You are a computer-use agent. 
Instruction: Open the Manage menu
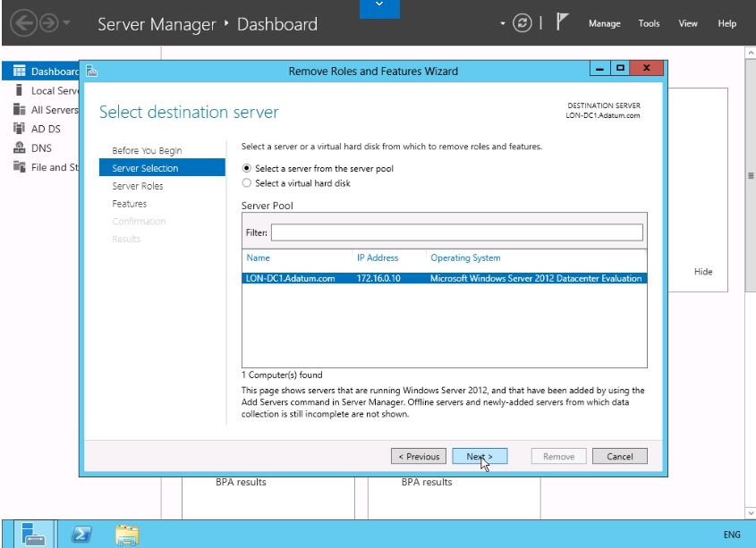click(x=604, y=23)
